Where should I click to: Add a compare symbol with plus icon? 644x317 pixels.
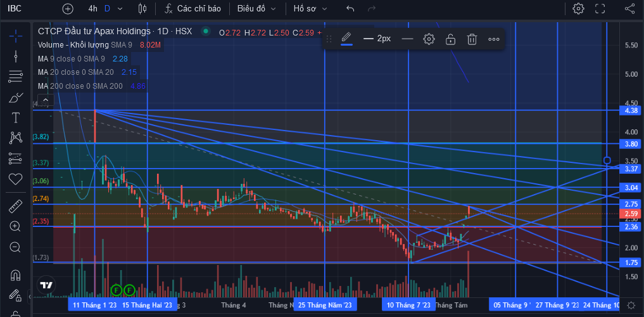coord(67,9)
